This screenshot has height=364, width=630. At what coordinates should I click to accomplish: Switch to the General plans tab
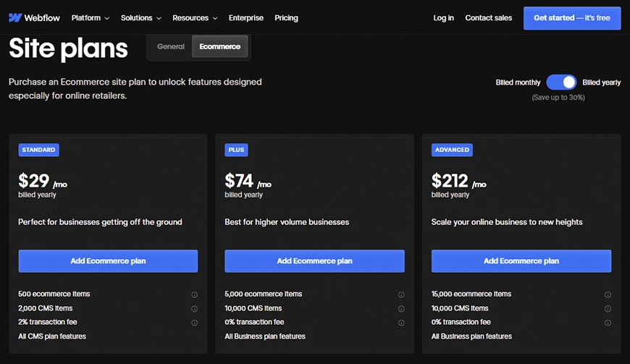point(171,46)
